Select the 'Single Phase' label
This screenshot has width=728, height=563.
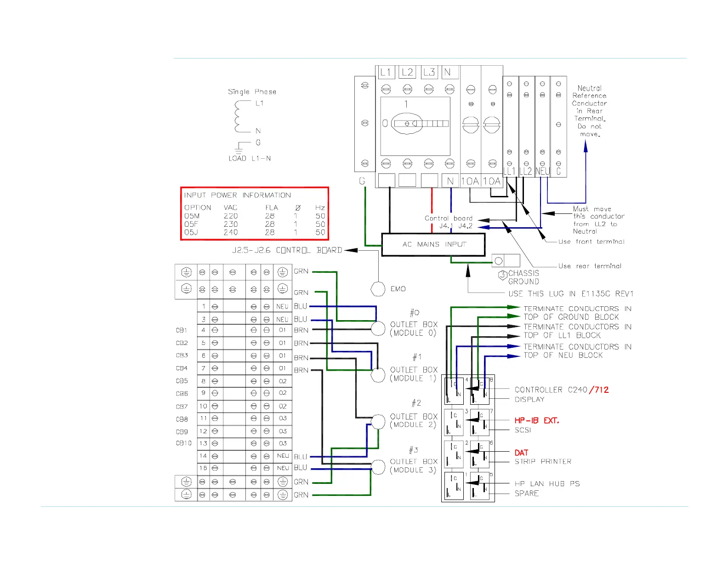252,92
